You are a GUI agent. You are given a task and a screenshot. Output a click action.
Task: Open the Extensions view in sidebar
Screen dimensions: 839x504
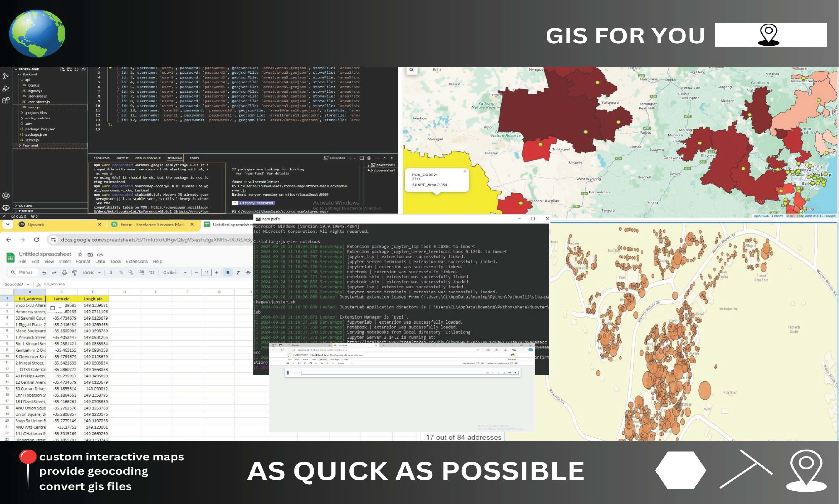coord(6,100)
